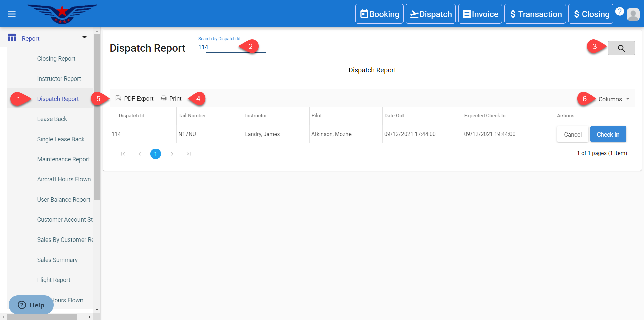Screen dimensions: 644x320
Task: Cancel dispatch 114
Action: pos(572,134)
